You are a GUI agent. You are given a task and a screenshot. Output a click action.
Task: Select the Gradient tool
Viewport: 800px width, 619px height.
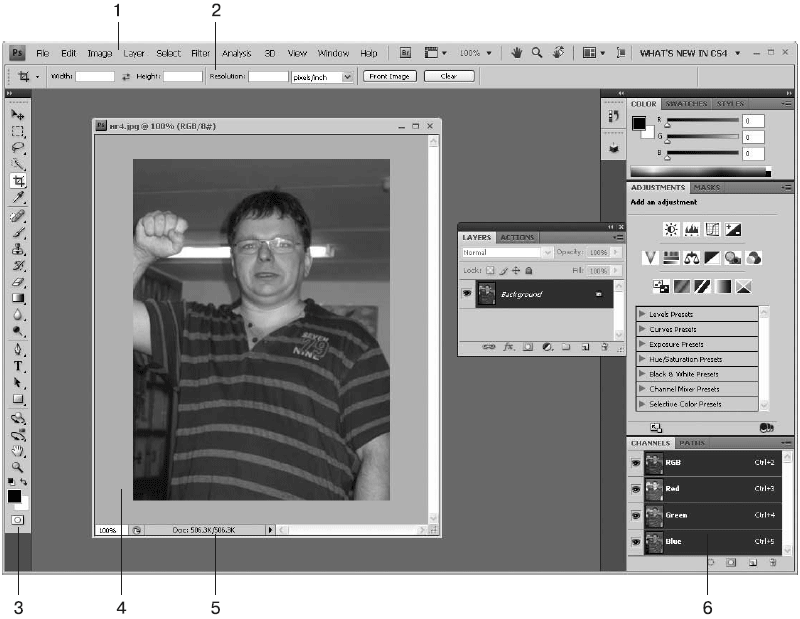click(x=18, y=298)
